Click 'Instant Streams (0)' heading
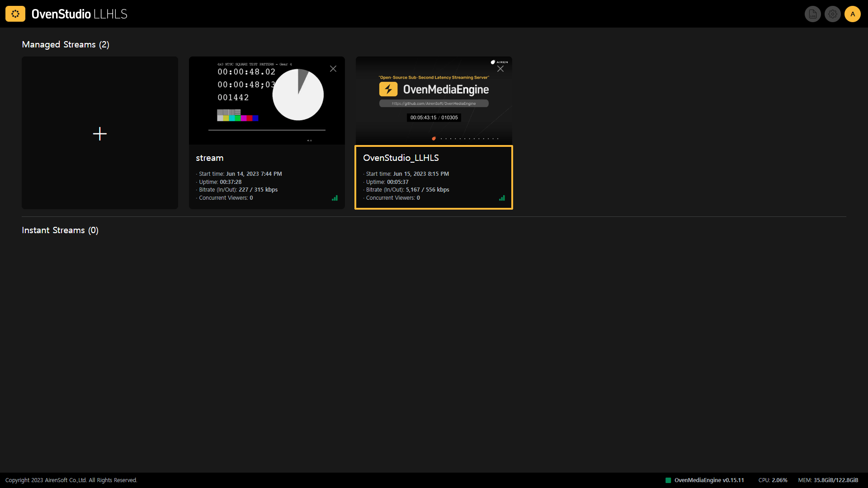This screenshot has height=488, width=868. point(60,230)
